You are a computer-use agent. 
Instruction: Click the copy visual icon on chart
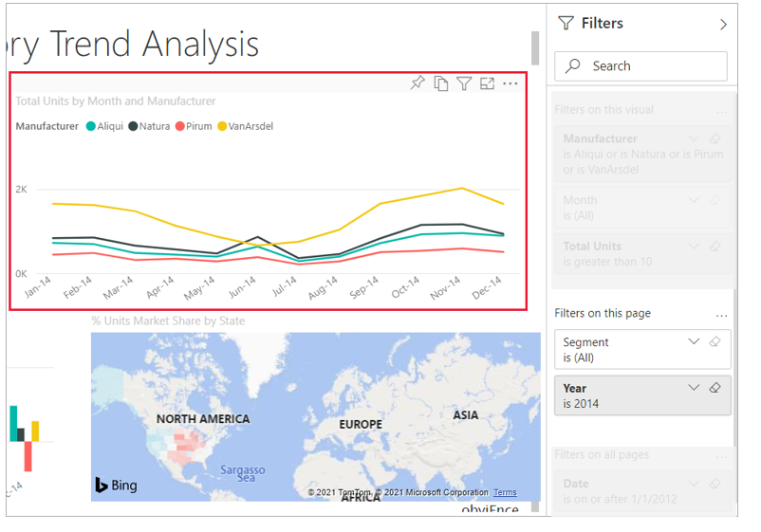click(441, 83)
